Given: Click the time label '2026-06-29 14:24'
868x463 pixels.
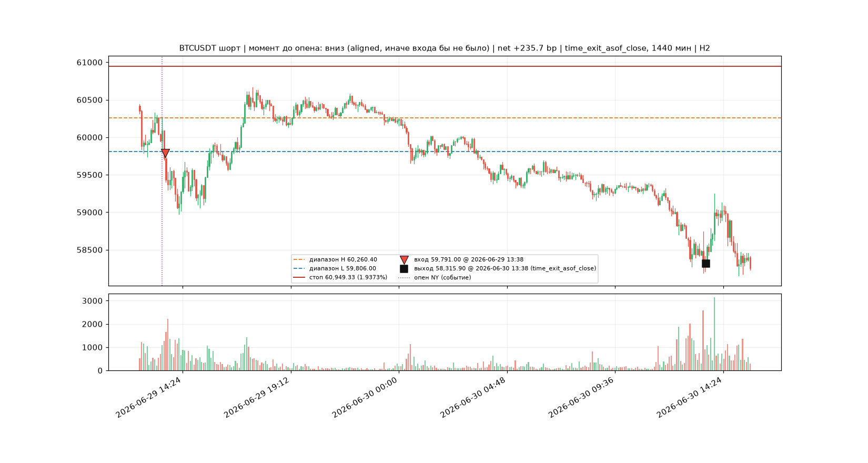Looking at the screenshot, I should [x=149, y=397].
